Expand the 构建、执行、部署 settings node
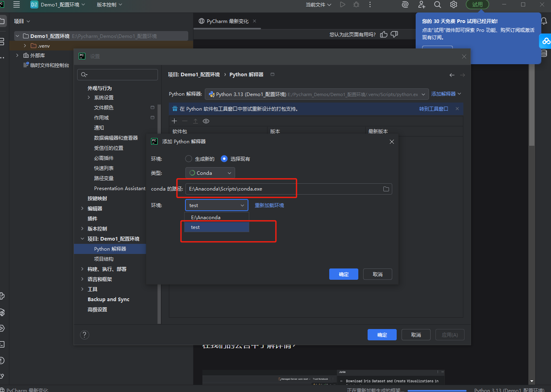This screenshot has height=392, width=551. click(82, 269)
